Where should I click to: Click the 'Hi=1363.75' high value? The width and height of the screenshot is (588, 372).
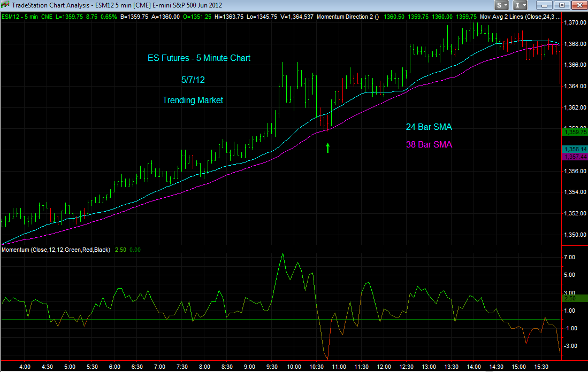coord(229,17)
